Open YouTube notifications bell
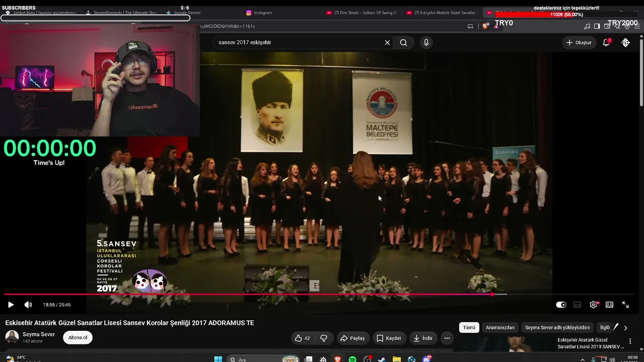 pyautogui.click(x=606, y=43)
